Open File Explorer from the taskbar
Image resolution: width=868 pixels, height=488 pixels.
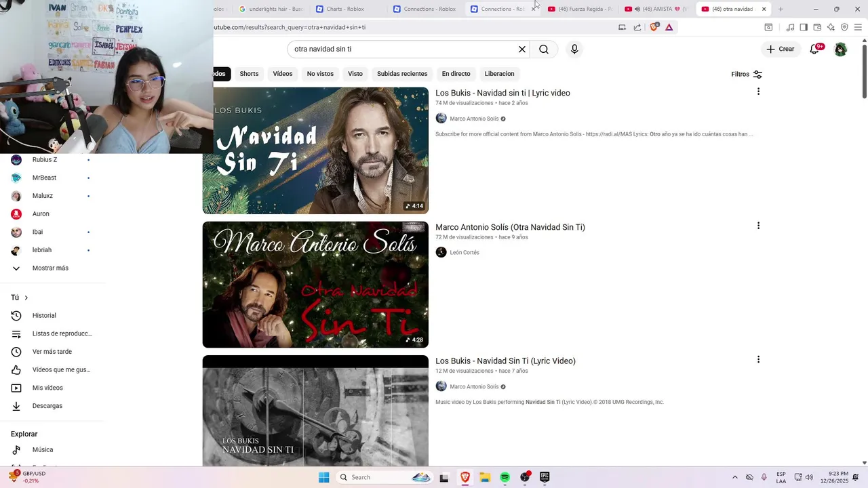point(485,477)
